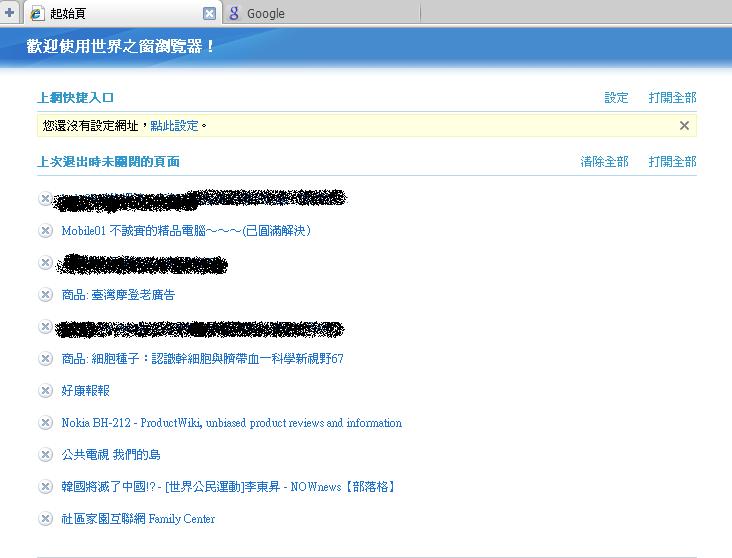Remove the Mobile01 entry with its X icon
The image size is (732, 558).
click(x=45, y=231)
